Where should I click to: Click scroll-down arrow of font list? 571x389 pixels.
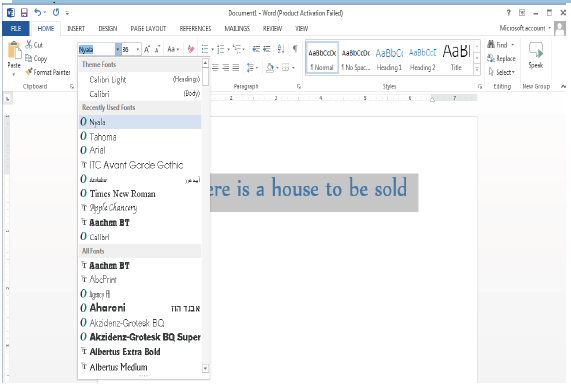pyautogui.click(x=205, y=368)
